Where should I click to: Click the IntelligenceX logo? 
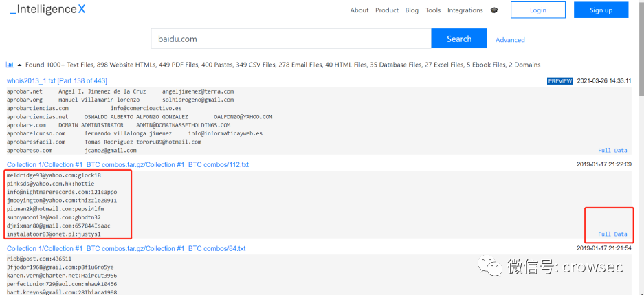(x=47, y=10)
